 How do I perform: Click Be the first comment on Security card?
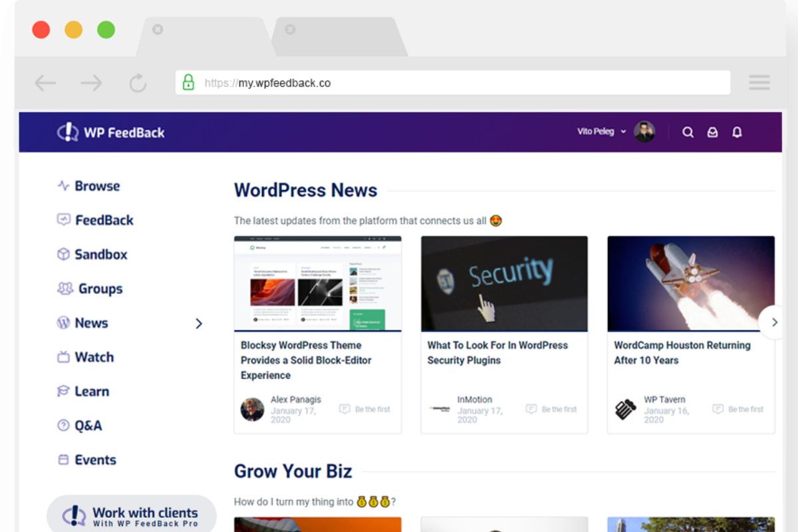(551, 410)
